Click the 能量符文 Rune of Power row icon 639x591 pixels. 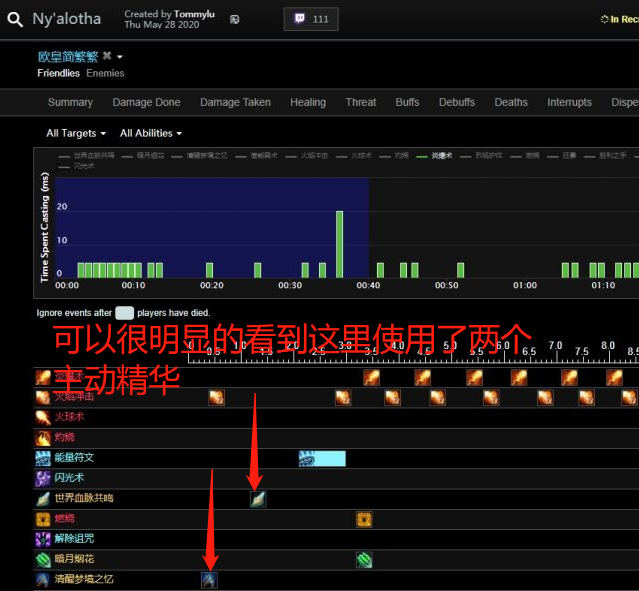pos(43,459)
